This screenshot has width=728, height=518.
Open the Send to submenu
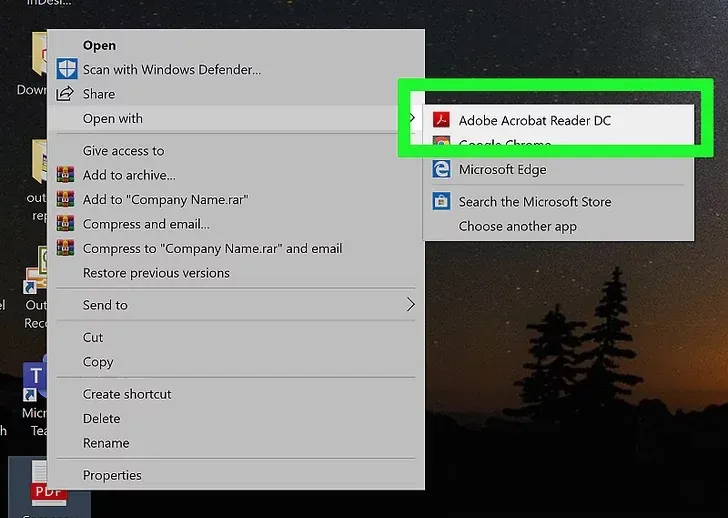coord(236,305)
